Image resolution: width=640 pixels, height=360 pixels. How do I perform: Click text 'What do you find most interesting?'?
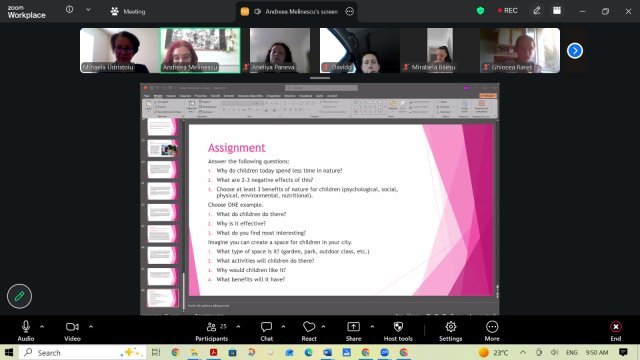pos(261,233)
